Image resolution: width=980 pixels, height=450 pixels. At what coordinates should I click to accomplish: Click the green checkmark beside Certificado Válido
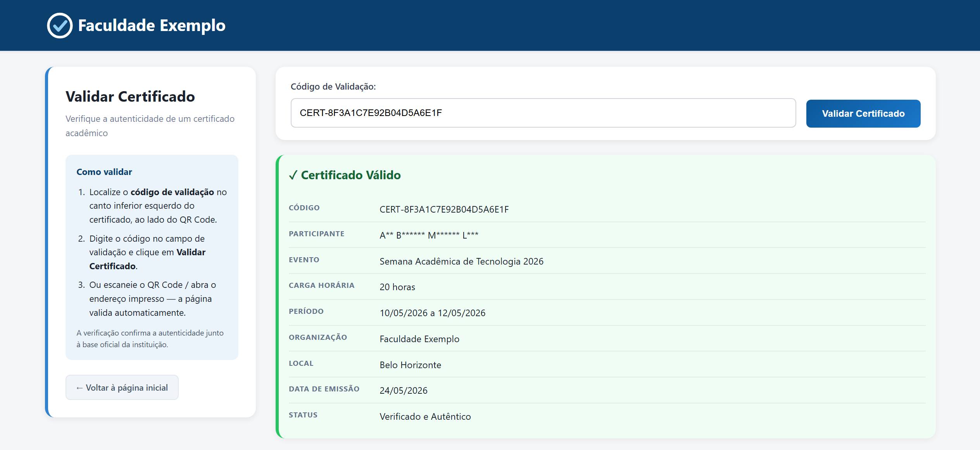click(293, 175)
